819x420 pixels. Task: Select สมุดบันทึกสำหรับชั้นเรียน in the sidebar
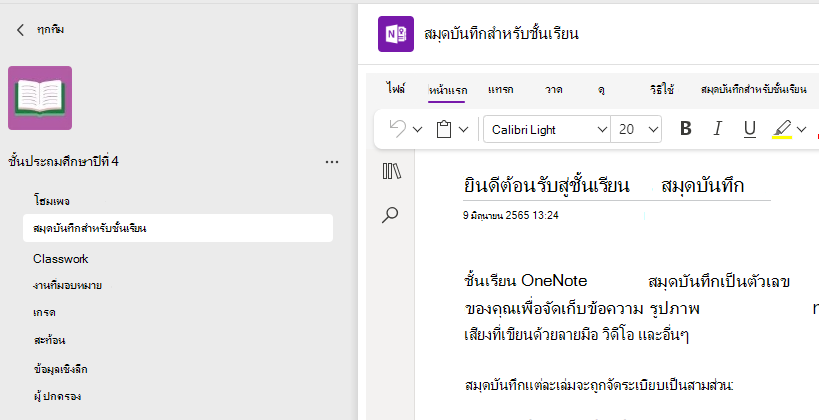[x=178, y=228]
